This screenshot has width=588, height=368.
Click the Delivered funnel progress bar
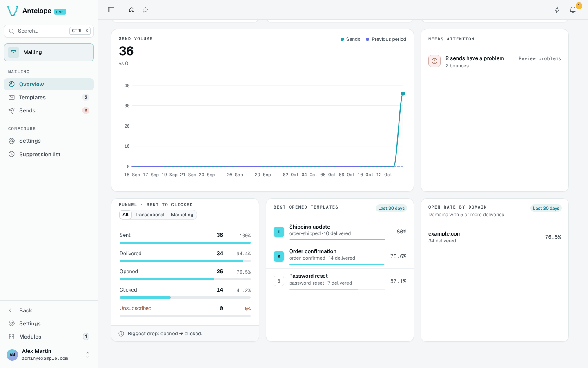tap(185, 261)
